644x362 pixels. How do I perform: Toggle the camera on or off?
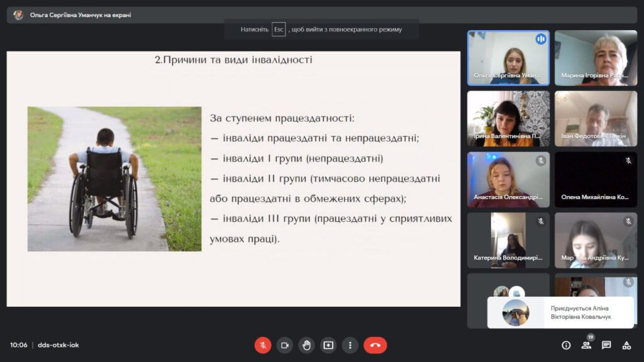point(285,345)
